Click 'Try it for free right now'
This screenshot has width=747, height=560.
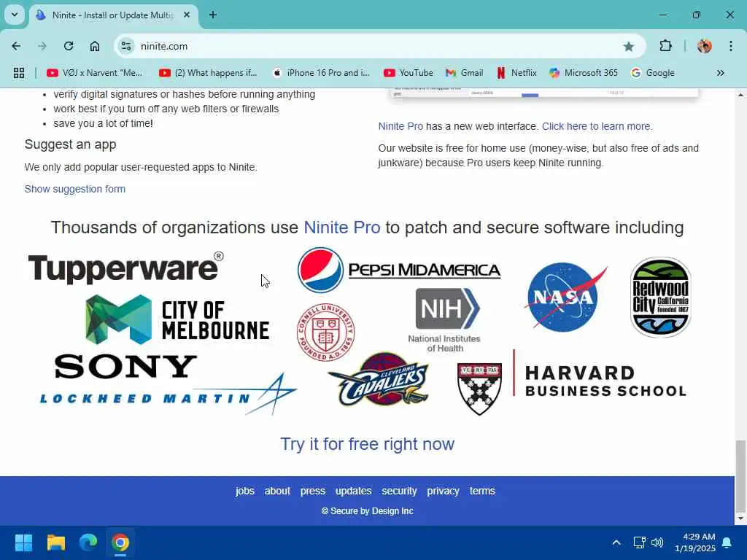(x=368, y=444)
